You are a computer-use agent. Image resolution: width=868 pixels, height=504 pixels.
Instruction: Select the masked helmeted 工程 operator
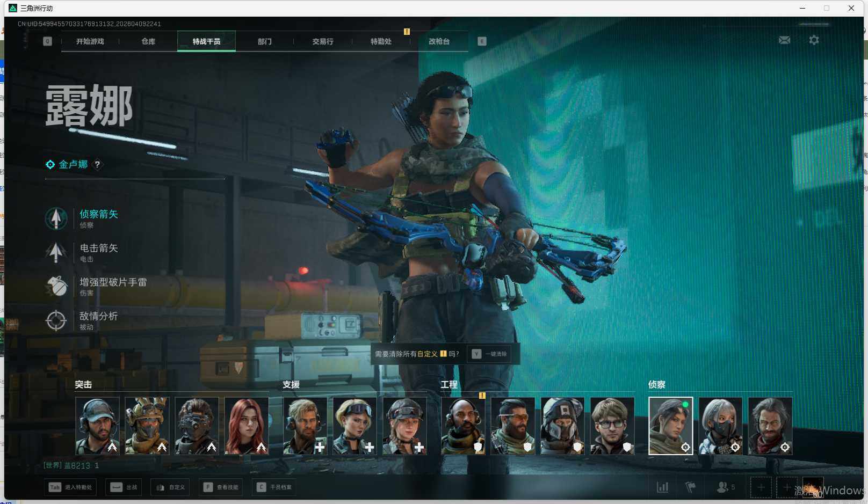pos(562,426)
